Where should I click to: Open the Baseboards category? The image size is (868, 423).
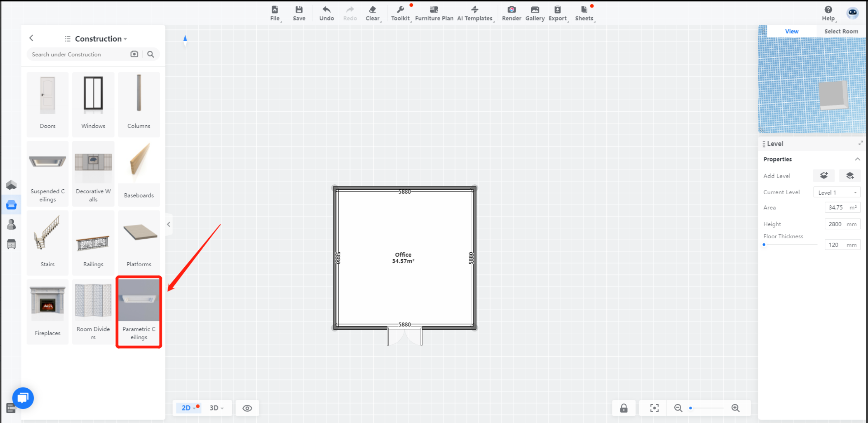pyautogui.click(x=139, y=174)
